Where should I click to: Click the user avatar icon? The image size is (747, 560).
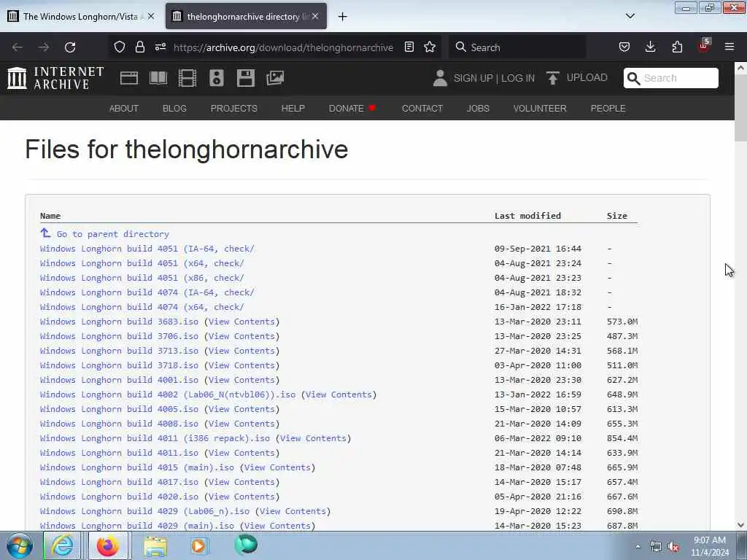click(440, 78)
